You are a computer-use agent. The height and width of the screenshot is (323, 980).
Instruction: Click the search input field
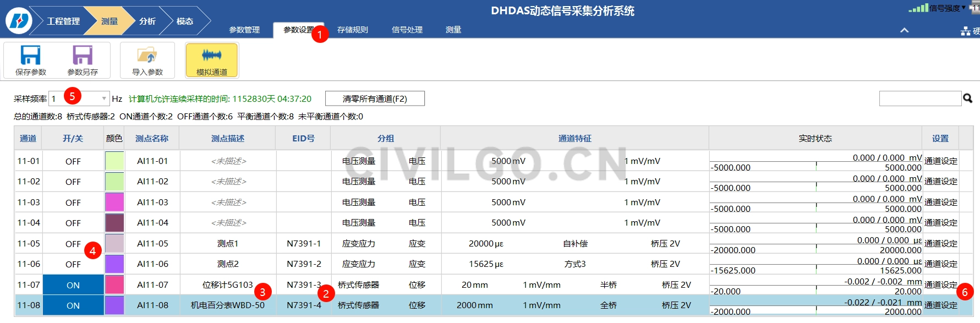919,99
